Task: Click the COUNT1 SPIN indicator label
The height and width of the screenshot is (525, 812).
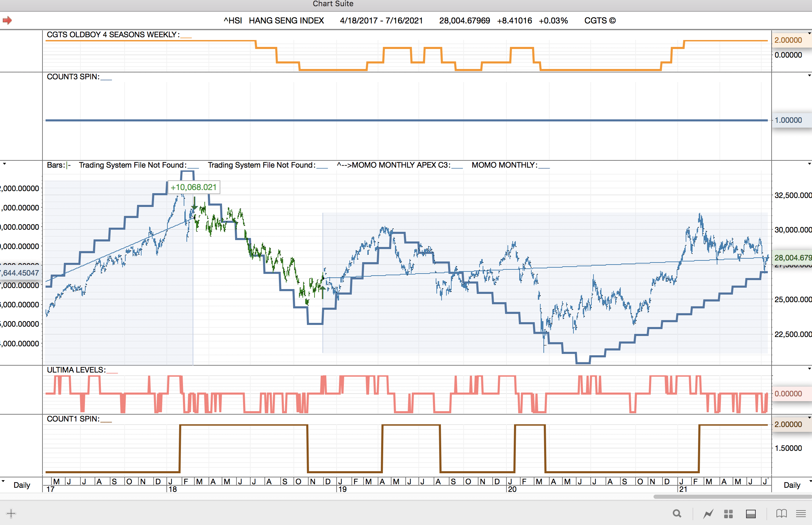Action: point(73,419)
